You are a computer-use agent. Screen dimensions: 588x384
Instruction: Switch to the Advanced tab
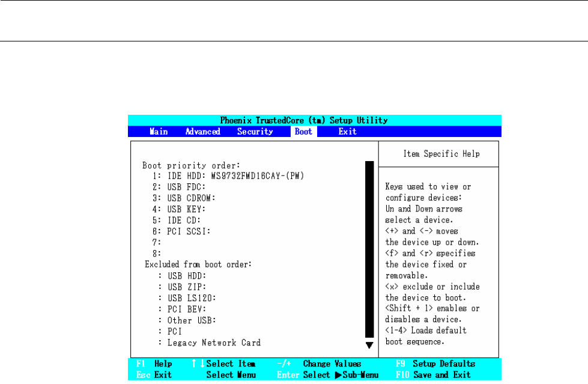click(202, 132)
